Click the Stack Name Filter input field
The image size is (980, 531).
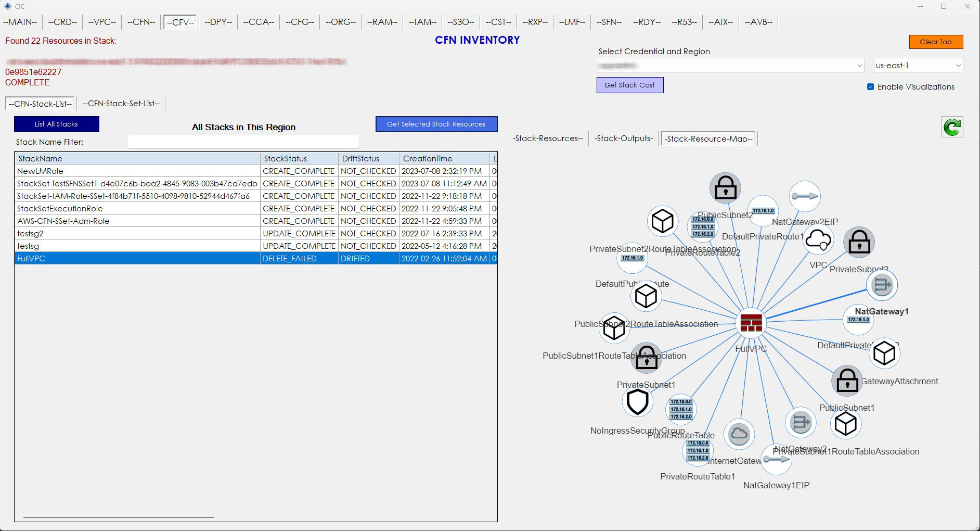click(243, 142)
